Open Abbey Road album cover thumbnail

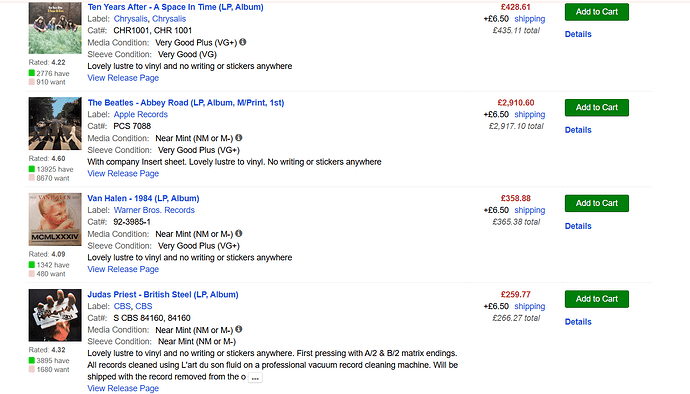pyautogui.click(x=55, y=124)
